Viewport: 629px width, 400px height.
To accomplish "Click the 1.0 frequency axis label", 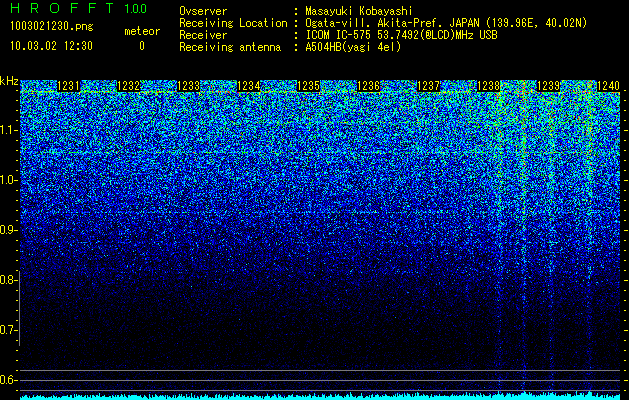I will [x=8, y=180].
